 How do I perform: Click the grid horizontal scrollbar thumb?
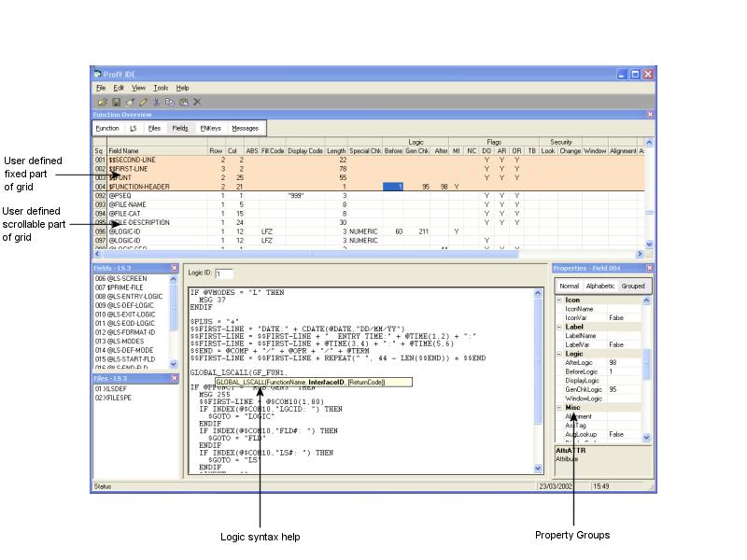tap(310, 254)
